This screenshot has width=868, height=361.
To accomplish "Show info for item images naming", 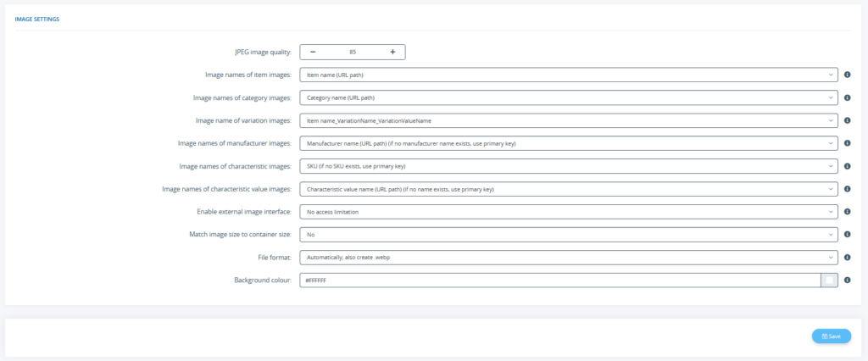I will [x=847, y=75].
